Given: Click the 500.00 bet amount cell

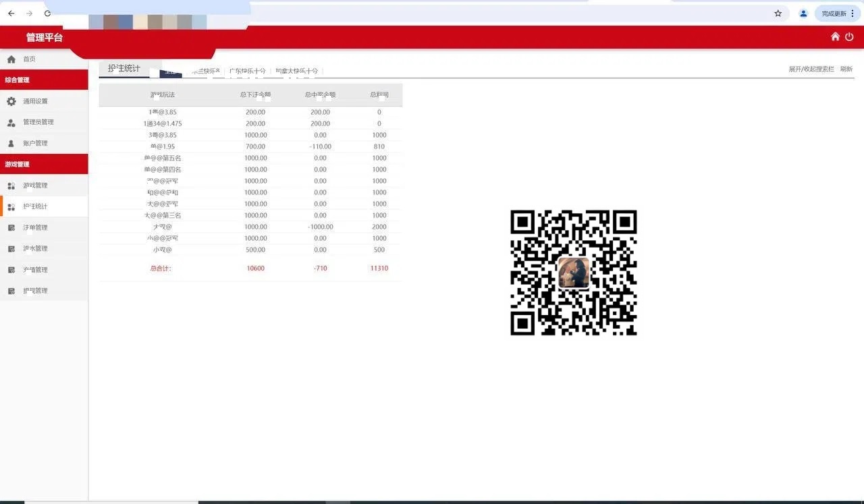Looking at the screenshot, I should pos(255,250).
